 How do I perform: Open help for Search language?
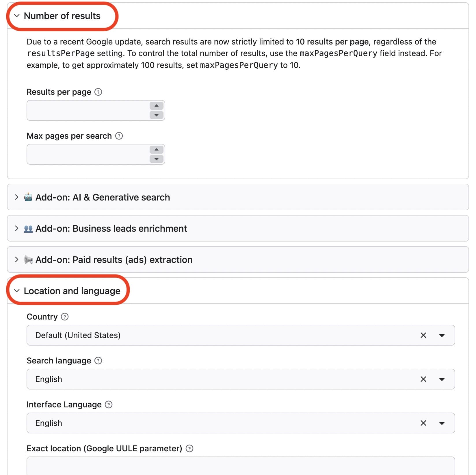[x=98, y=361]
